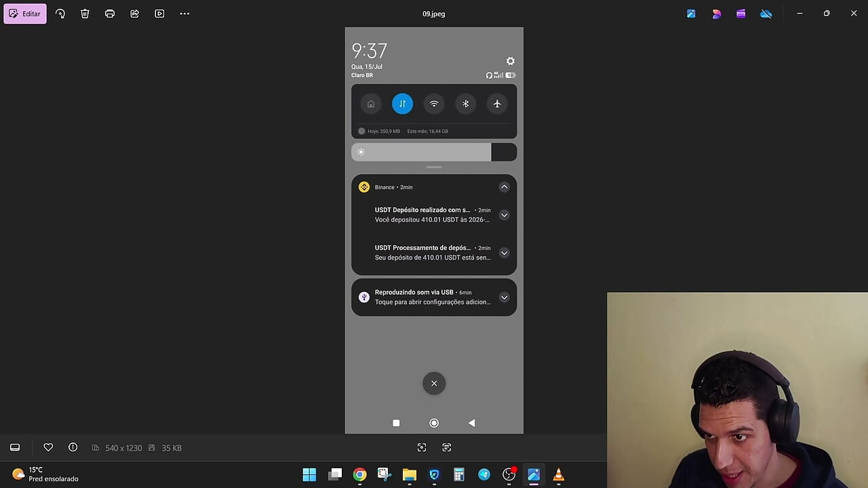Adjust the phone brightness slider
Image resolution: width=868 pixels, height=488 pixels.
click(434, 152)
